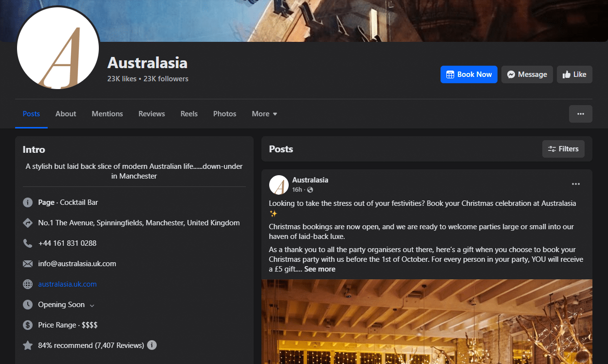
Task: Click the Price Range · $$$$ text
Action: click(68, 325)
